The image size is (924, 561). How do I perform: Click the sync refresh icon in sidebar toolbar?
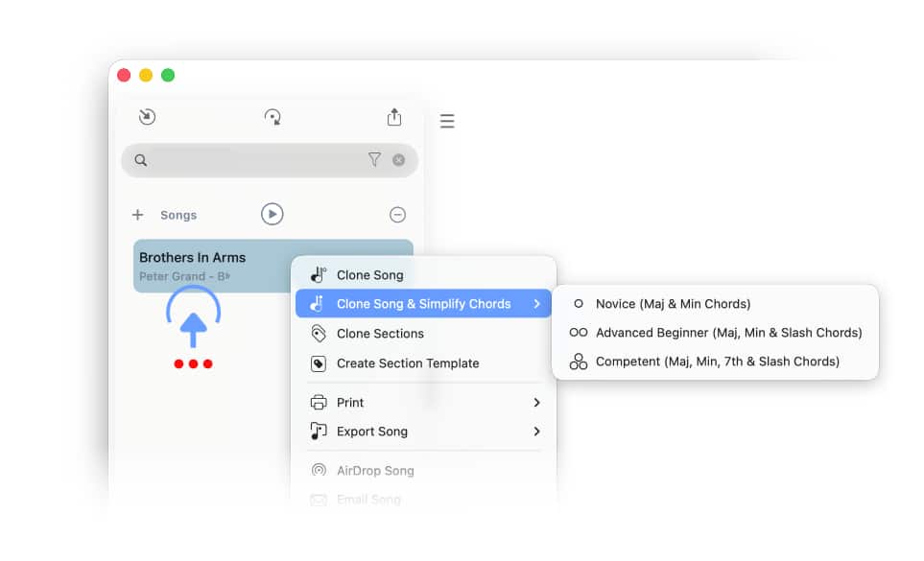click(x=272, y=117)
